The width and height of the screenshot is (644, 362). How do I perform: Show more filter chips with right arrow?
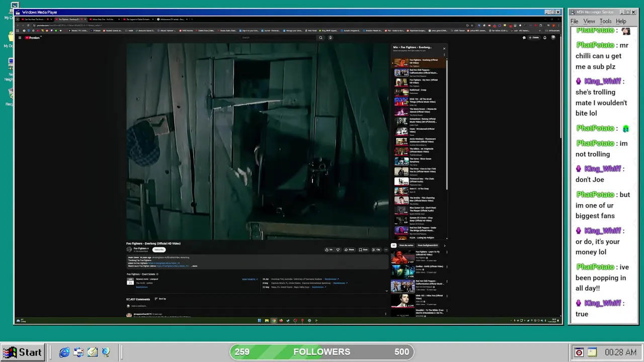tap(444, 245)
